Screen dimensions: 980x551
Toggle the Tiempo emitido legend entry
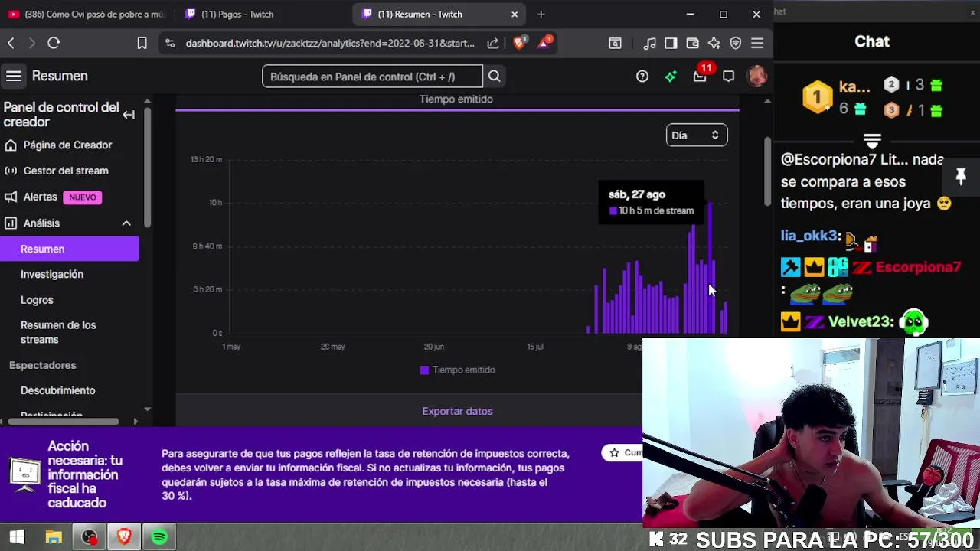tap(457, 370)
